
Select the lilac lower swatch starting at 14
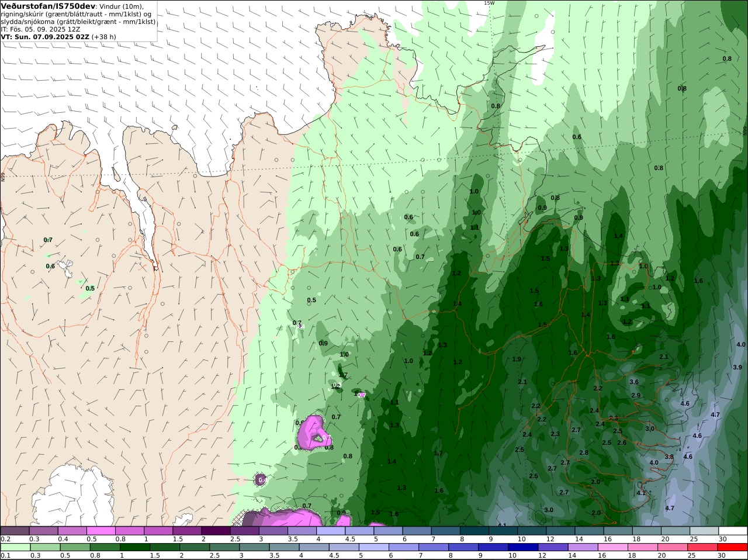(x=583, y=547)
